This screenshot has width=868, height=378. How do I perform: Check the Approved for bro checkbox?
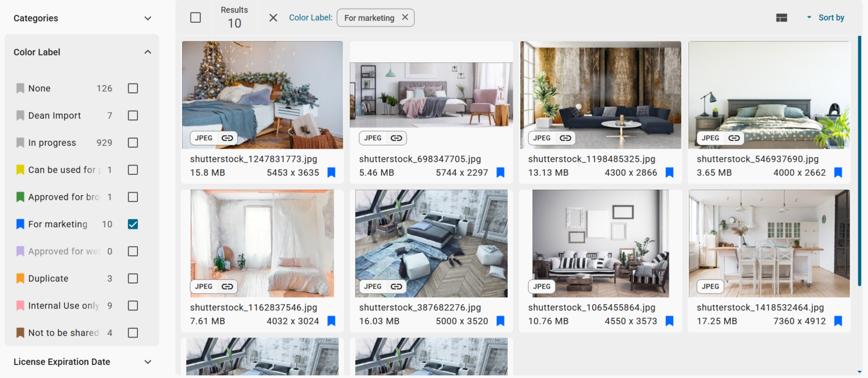(133, 197)
